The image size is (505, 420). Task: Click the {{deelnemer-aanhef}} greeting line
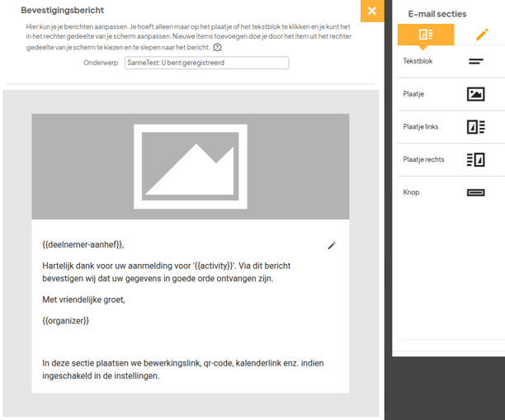coord(83,245)
